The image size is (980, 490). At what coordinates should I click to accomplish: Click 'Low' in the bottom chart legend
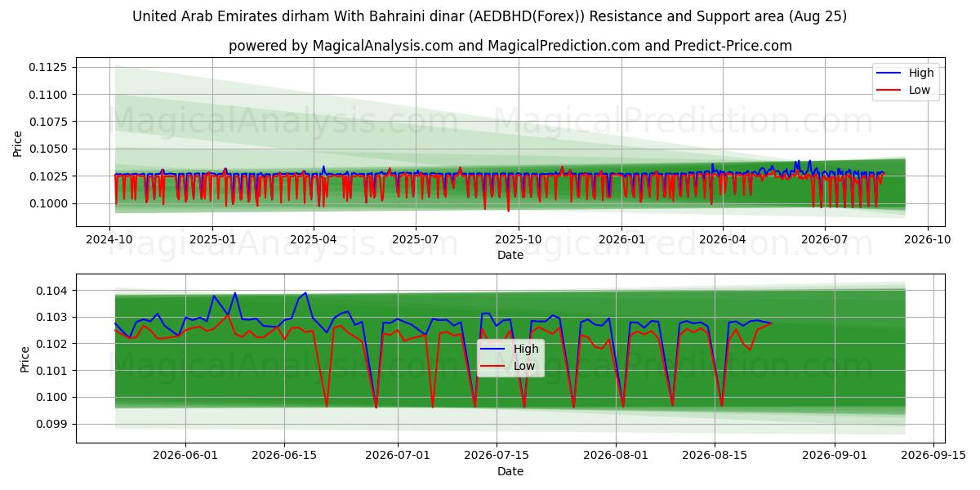(x=524, y=366)
